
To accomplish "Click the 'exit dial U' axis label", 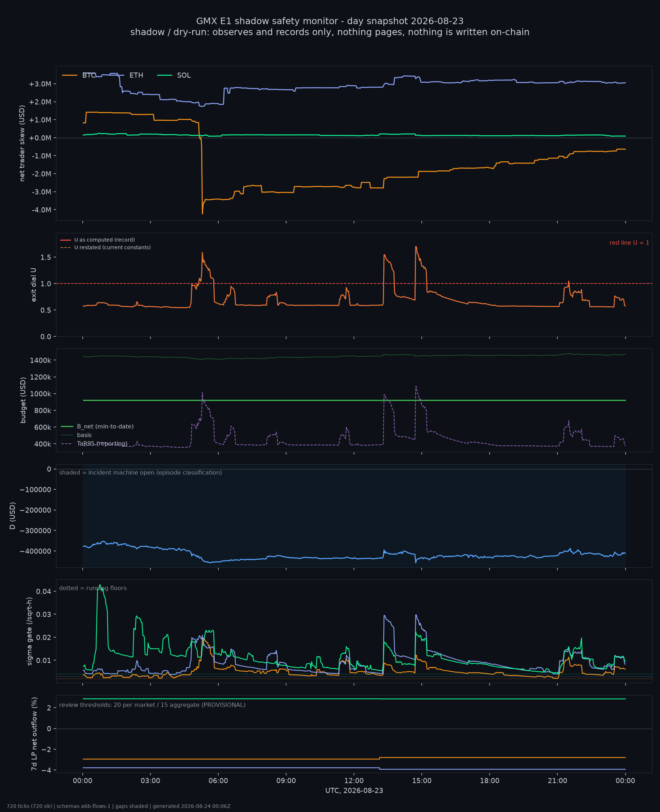I will pos(33,285).
